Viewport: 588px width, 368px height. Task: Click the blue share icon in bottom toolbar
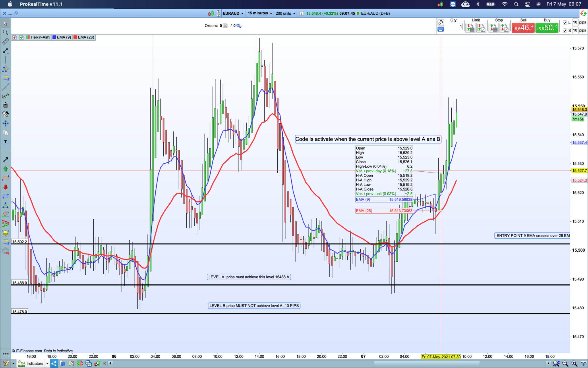(54, 363)
